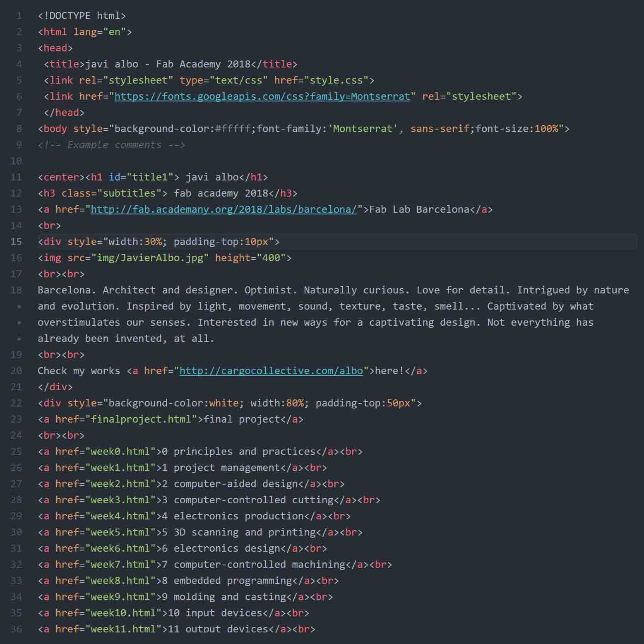Click the closing </div> tag on line 21
The height and width of the screenshot is (644, 644).
coord(55,387)
